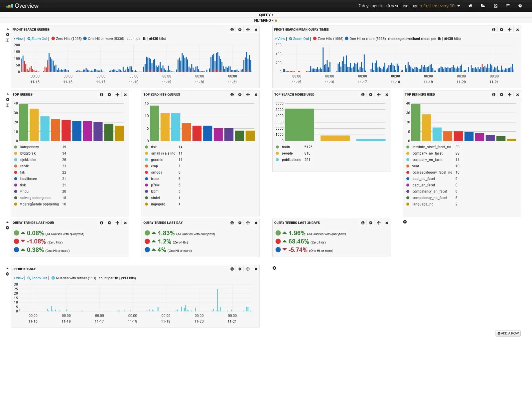Configure the Query Trends Last Hour panel
The height and width of the screenshot is (399, 532).
coord(109,223)
